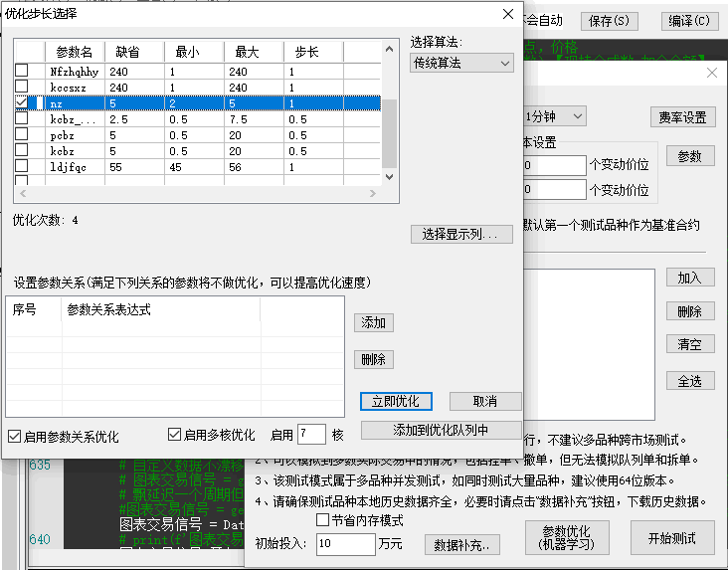This screenshot has height=570, width=728.
Task: Click the 最小 column header
Action: [x=194, y=52]
